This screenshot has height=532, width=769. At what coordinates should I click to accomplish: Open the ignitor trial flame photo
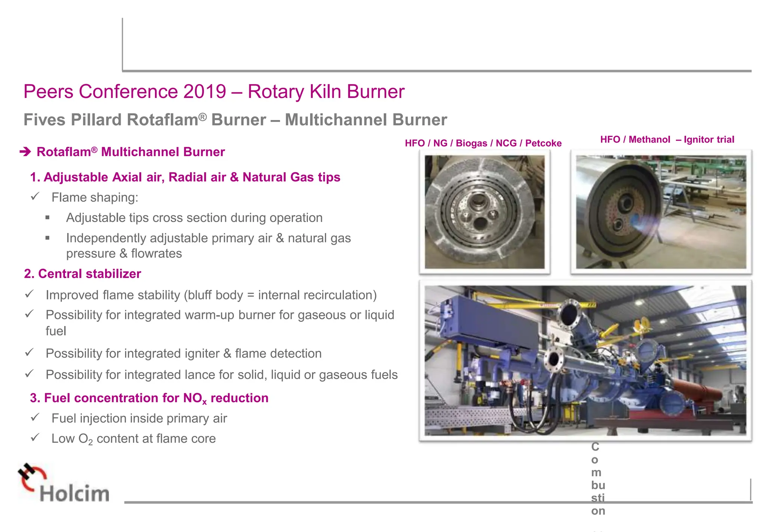coord(661,212)
